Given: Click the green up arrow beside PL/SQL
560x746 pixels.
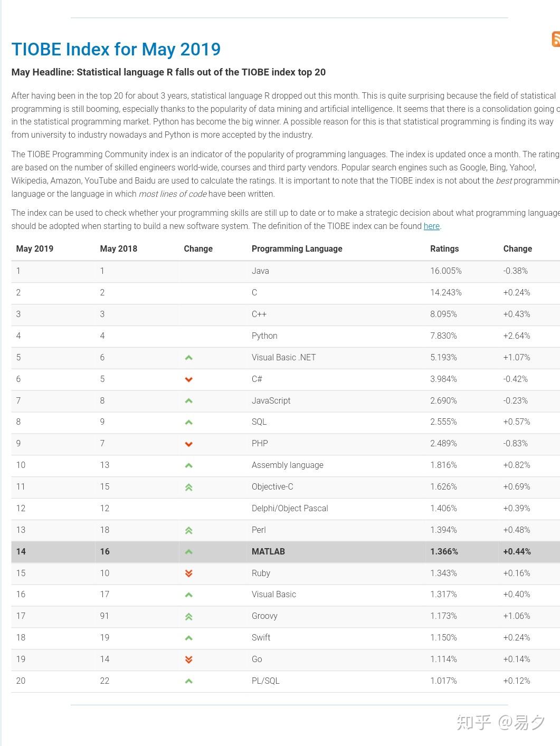Looking at the screenshot, I should coord(188,681).
